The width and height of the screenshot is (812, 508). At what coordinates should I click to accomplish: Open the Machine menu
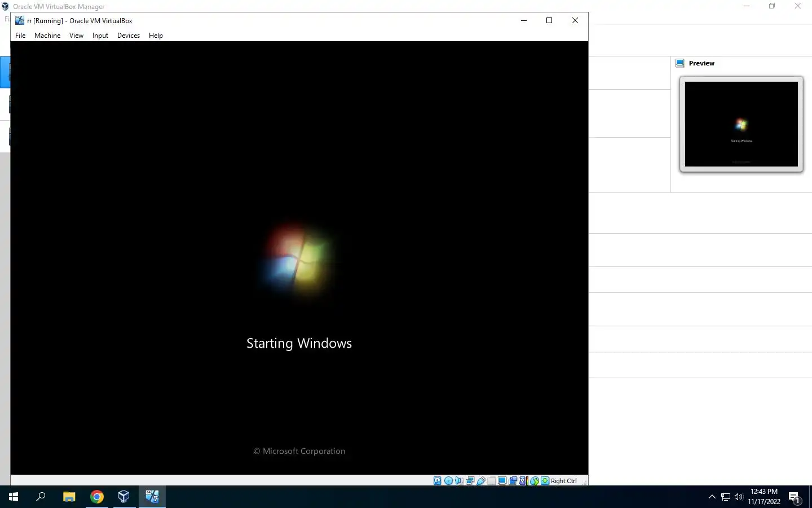(x=47, y=35)
